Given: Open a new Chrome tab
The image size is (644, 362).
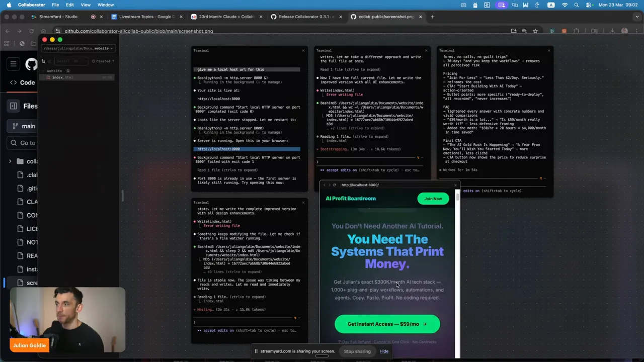Looking at the screenshot, I should tap(433, 17).
